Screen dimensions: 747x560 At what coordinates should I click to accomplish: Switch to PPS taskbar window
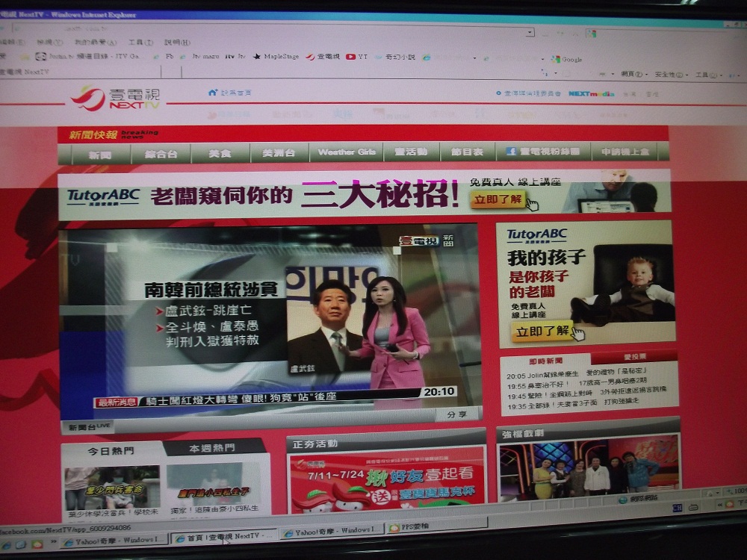pos(436,526)
